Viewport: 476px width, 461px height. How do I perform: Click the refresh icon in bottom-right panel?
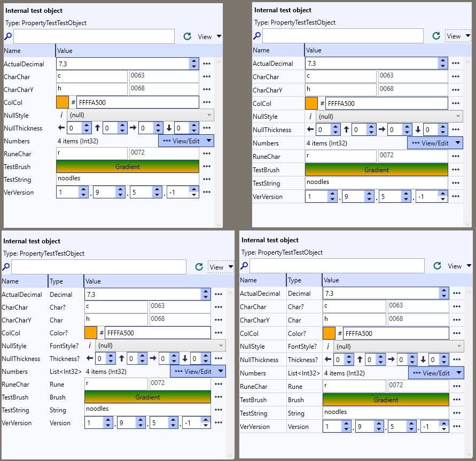pos(437,266)
